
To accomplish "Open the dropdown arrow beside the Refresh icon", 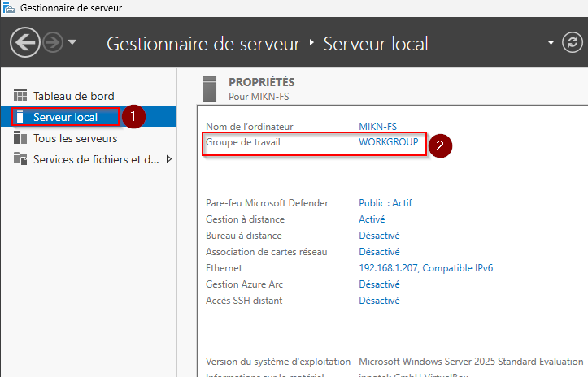I will [x=551, y=43].
